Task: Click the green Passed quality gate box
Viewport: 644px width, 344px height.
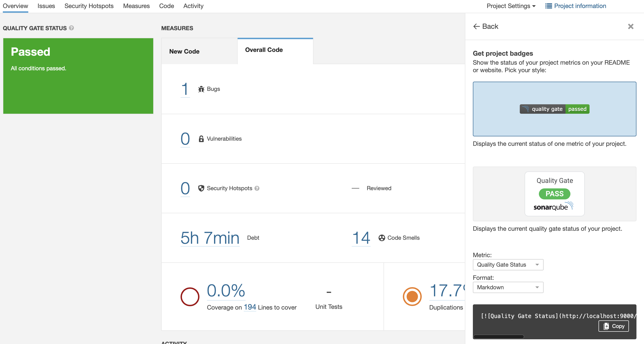Action: point(78,76)
